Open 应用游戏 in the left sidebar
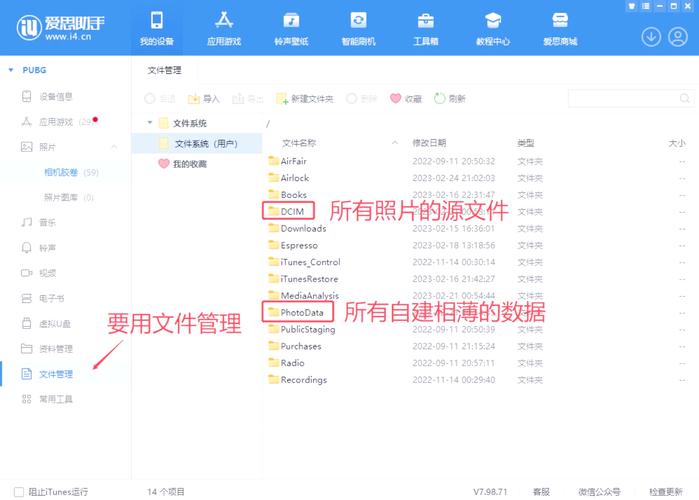Viewport: 699px width, 500px height. 58,122
